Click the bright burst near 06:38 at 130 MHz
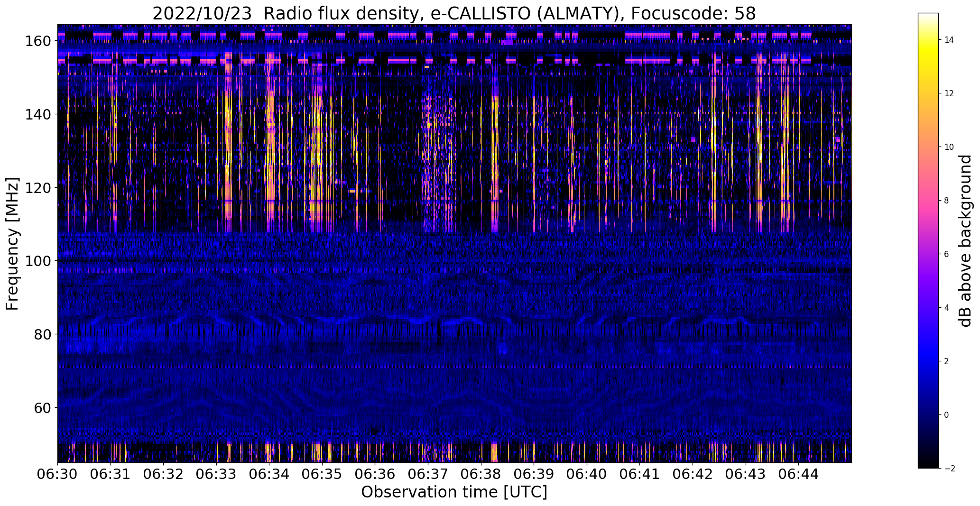Screen dimensions: 980x506 [x=495, y=151]
